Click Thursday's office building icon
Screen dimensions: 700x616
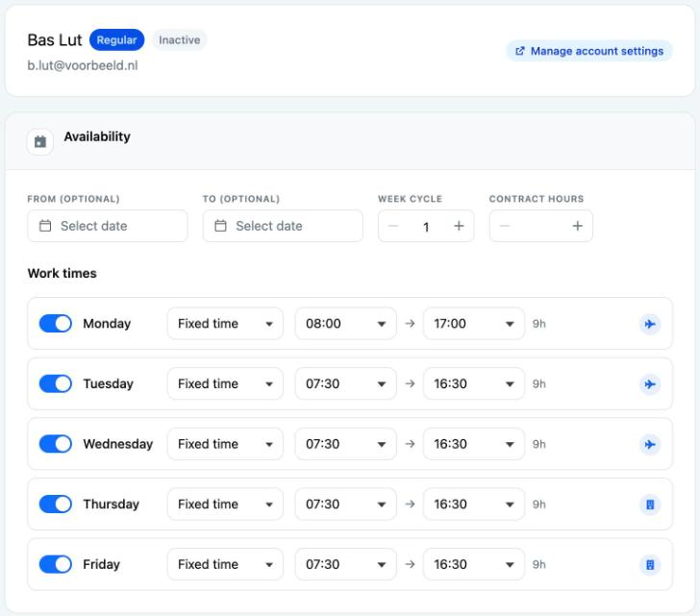(650, 505)
